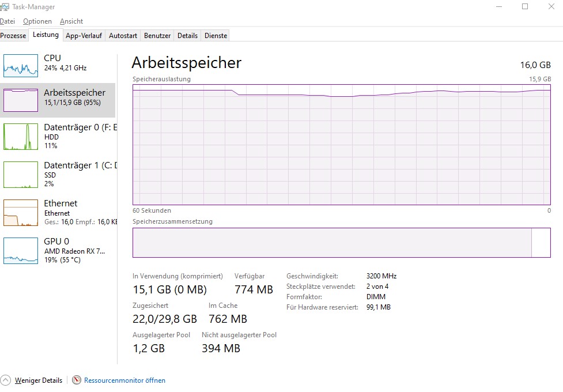
Task: Click the Task-Manager title bar icon
Action: click(x=4, y=7)
